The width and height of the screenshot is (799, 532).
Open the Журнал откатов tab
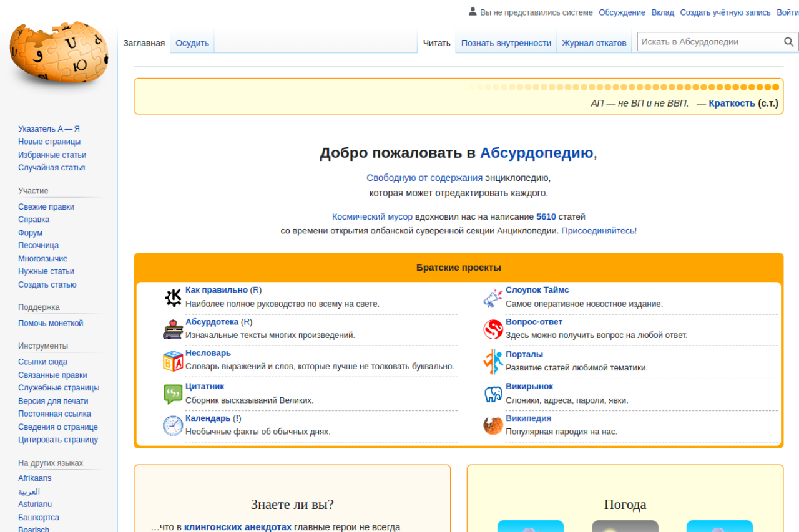click(594, 43)
